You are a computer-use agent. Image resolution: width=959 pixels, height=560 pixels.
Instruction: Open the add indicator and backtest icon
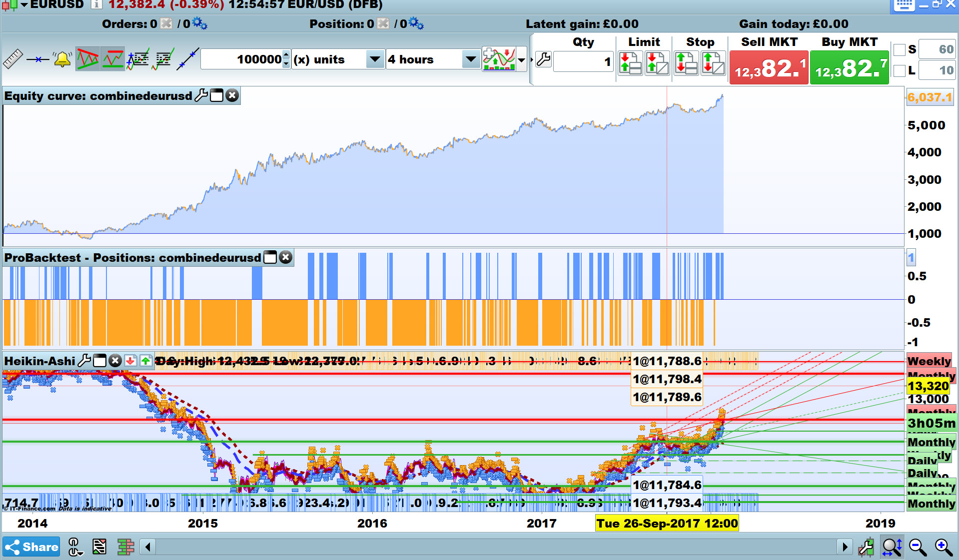coord(499,59)
